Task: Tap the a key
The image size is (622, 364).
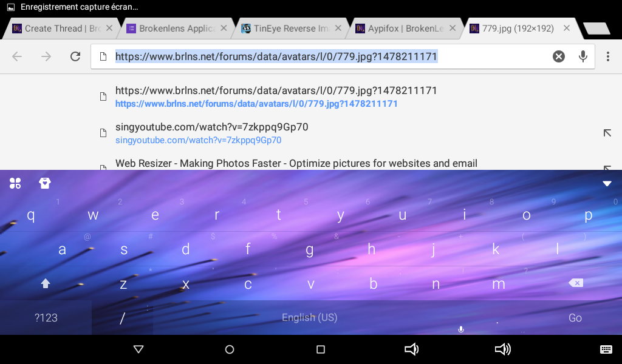Action: tap(63, 249)
